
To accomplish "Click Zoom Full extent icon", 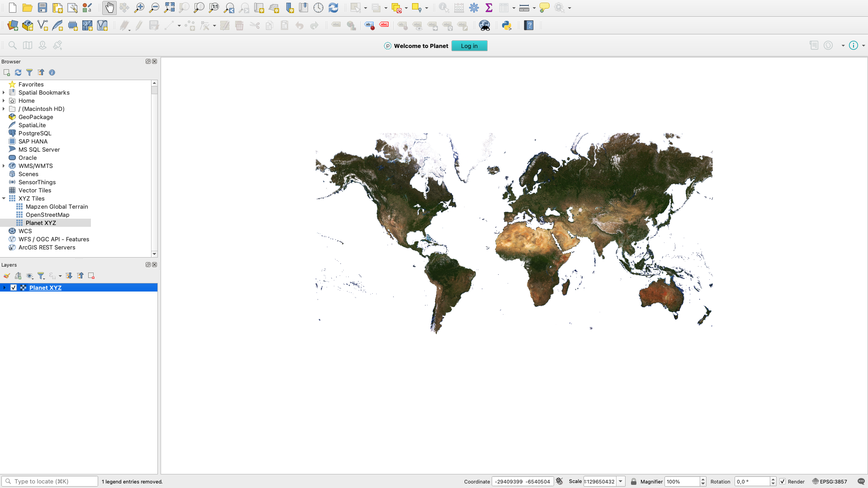I will [x=169, y=8].
